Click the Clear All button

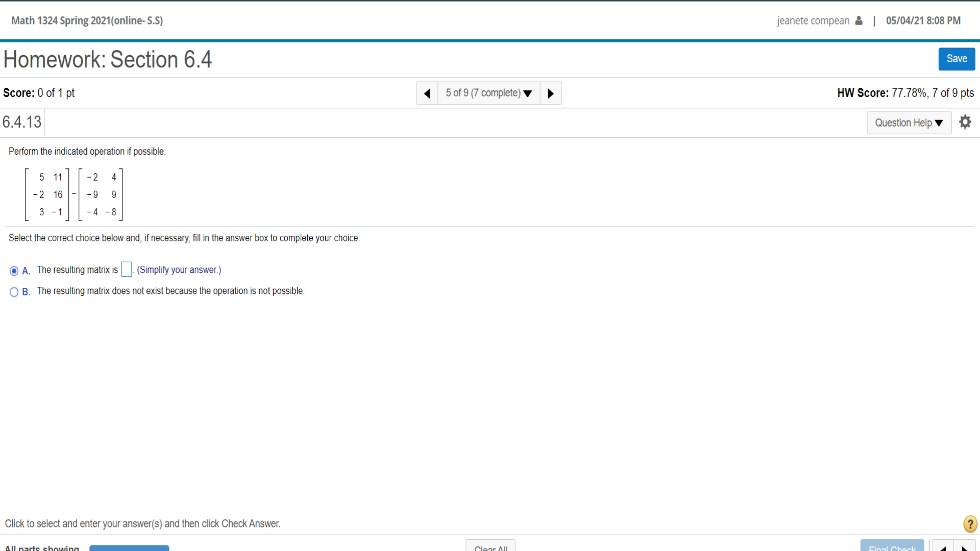[x=490, y=547]
